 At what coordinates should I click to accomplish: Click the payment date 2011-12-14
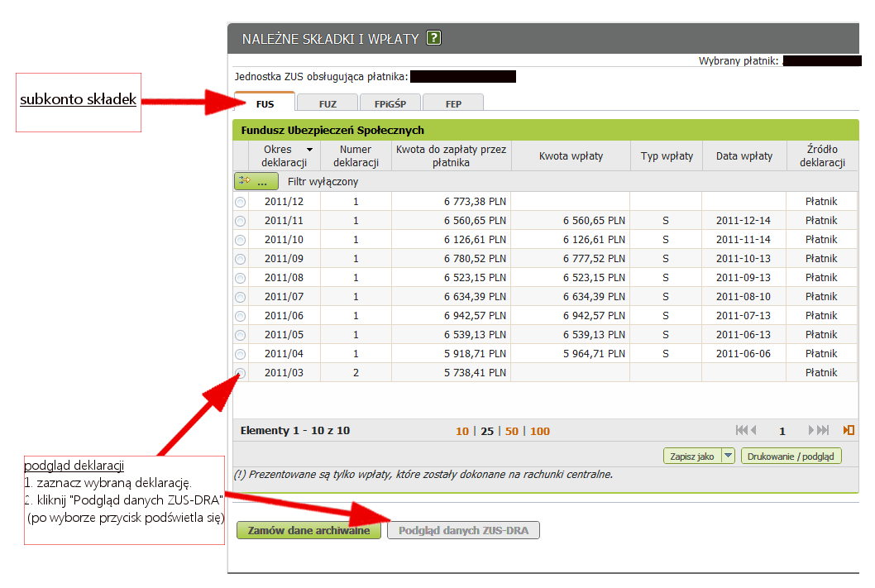coord(744,220)
